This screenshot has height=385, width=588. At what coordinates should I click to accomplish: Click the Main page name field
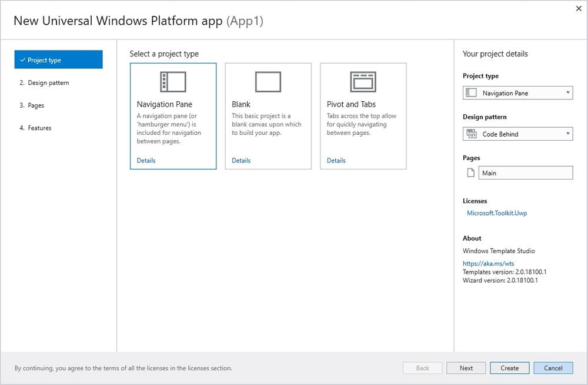[x=525, y=173]
